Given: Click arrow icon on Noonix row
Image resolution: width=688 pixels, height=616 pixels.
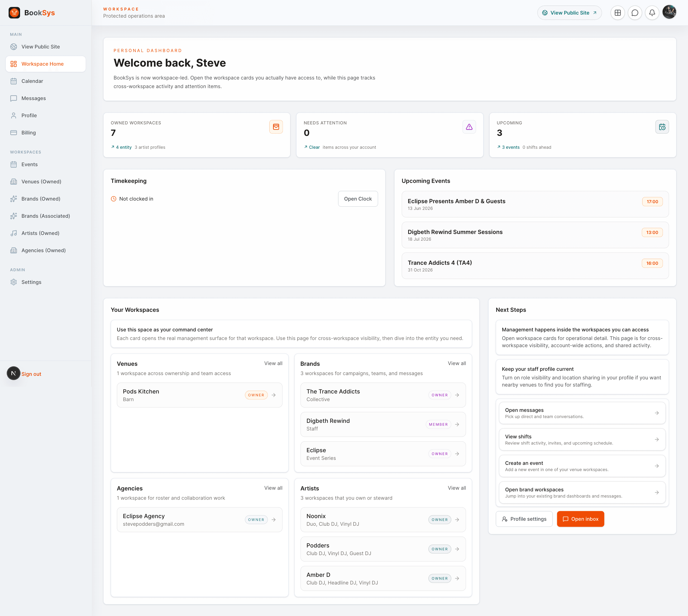Looking at the screenshot, I should (x=457, y=520).
